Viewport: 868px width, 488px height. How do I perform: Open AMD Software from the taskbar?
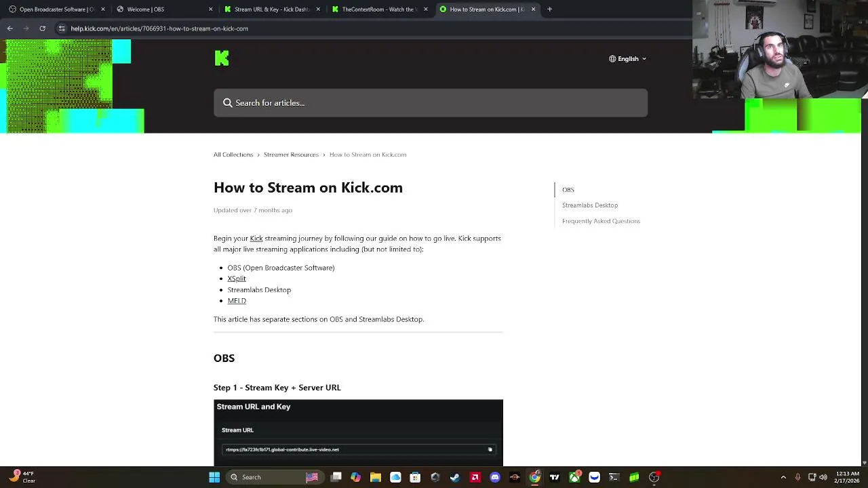point(475,477)
